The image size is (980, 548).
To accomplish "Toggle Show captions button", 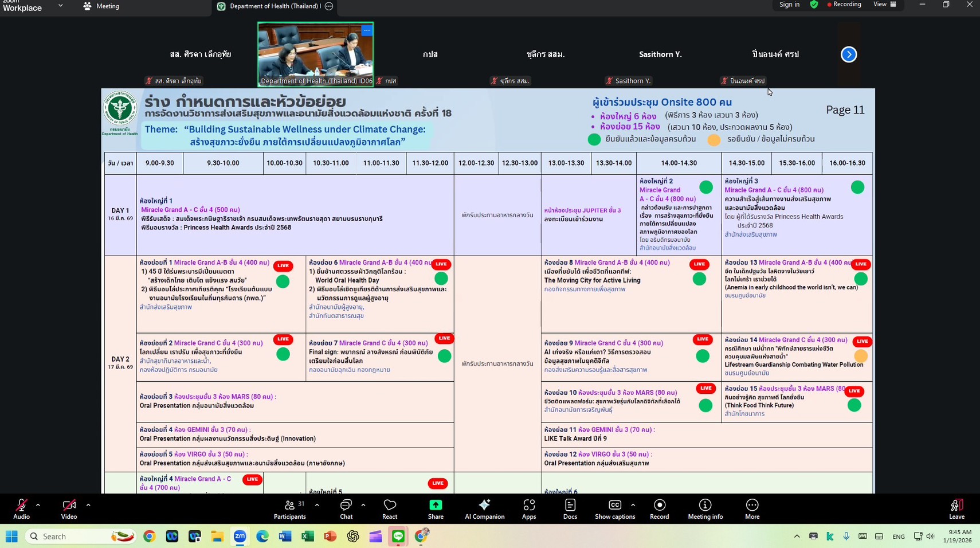I will 614,508.
